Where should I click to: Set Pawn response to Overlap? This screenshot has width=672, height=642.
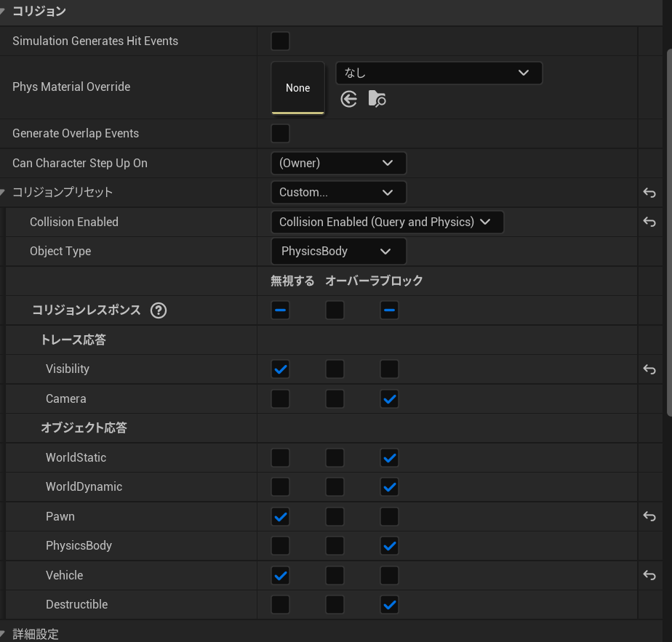pyautogui.click(x=335, y=517)
